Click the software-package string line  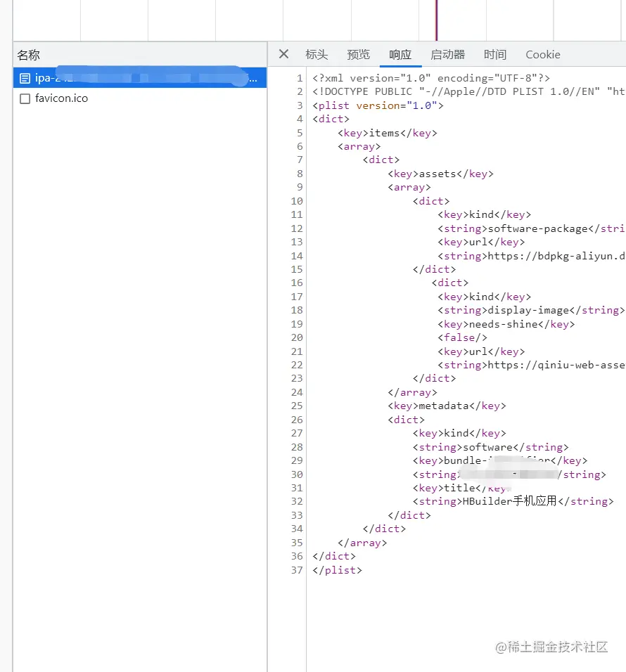531,228
